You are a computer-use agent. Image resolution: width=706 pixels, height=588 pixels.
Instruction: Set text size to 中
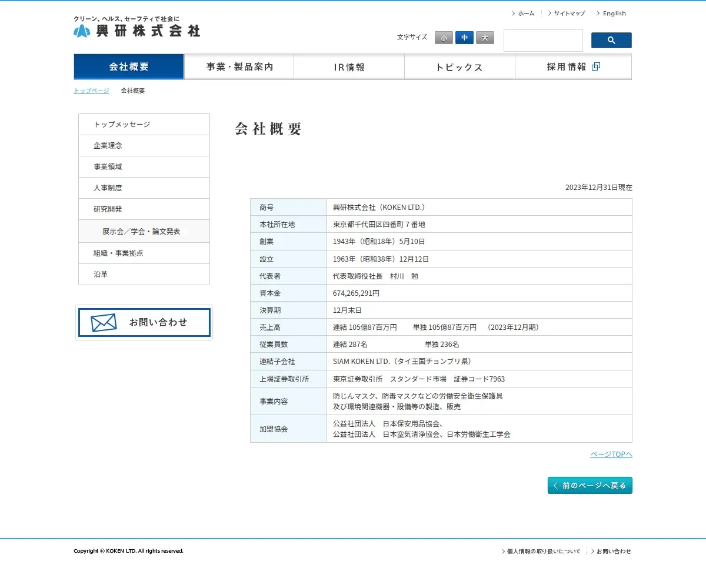tap(464, 38)
